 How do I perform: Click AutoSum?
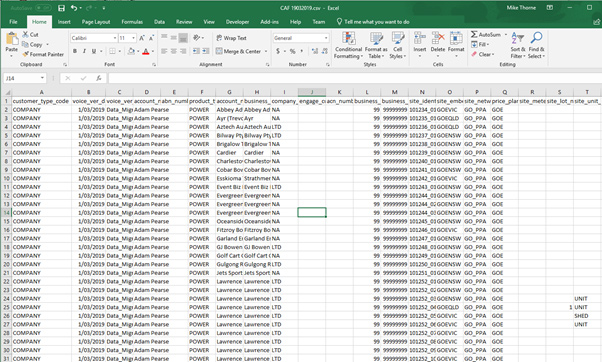[486, 35]
